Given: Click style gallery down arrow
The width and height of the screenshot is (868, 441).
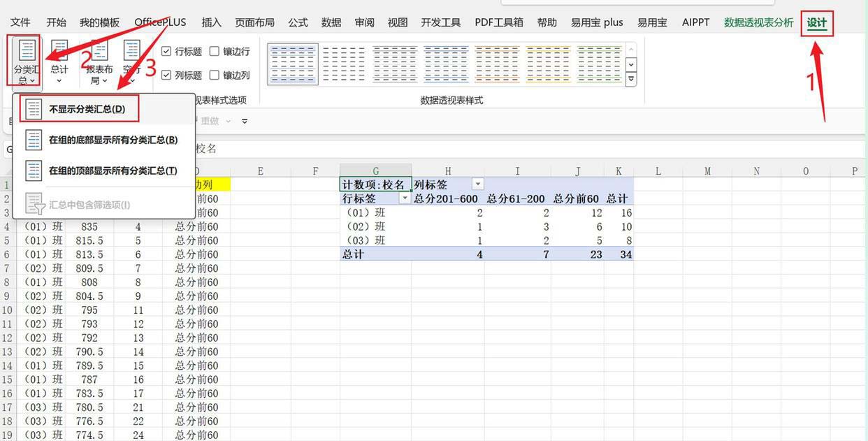Looking at the screenshot, I should 631,64.
